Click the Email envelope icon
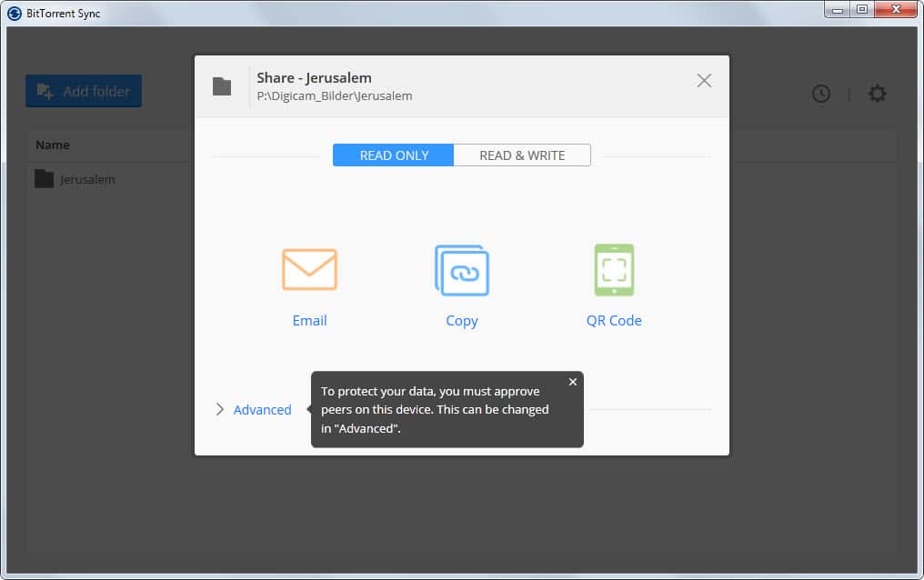This screenshot has width=924, height=580. [x=309, y=270]
